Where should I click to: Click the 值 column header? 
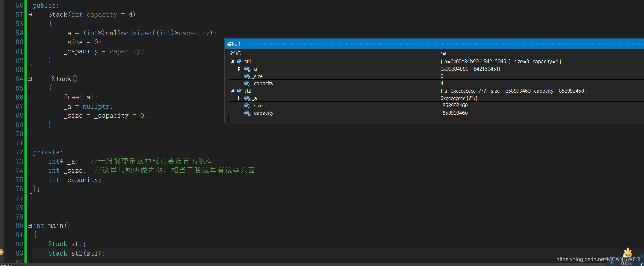pyautogui.click(x=443, y=53)
